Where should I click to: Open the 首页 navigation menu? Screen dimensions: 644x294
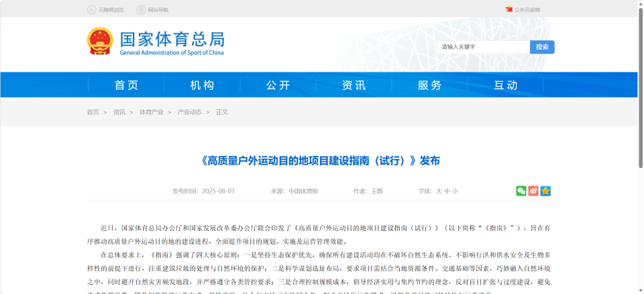click(x=127, y=85)
